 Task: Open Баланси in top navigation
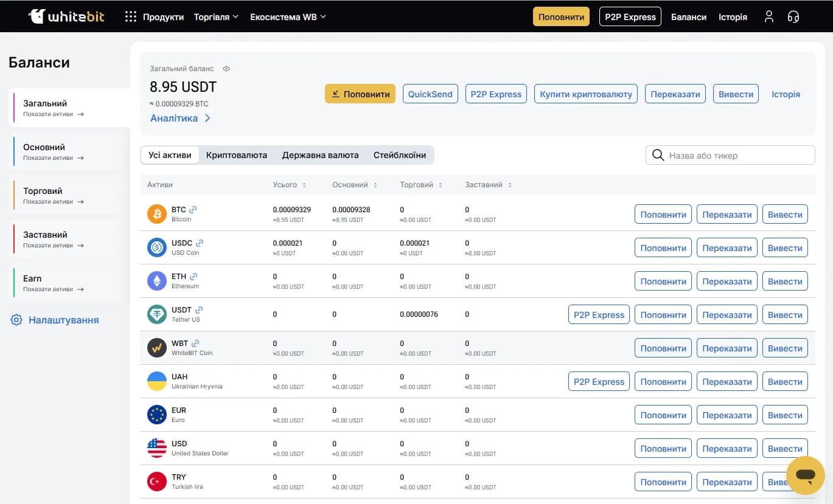pyautogui.click(x=689, y=17)
